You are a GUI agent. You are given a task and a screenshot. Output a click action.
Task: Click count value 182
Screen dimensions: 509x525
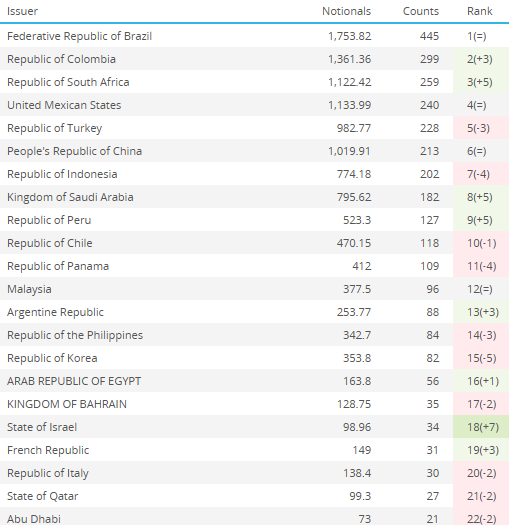tap(429, 197)
